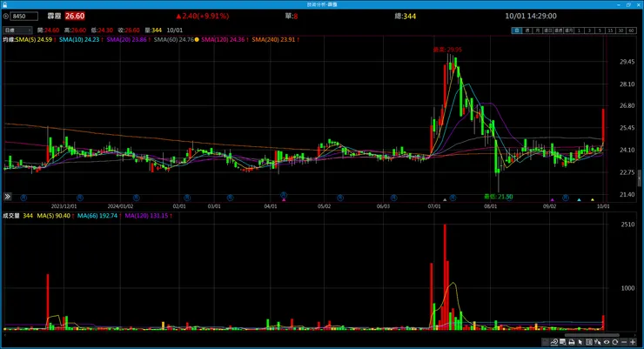The height and width of the screenshot is (349, 644).
Task: Select the 15-minute period tab
Action: 610,30
